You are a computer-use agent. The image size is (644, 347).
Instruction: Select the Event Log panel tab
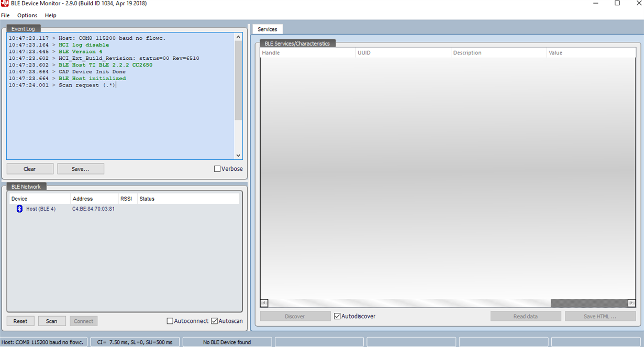coord(23,29)
